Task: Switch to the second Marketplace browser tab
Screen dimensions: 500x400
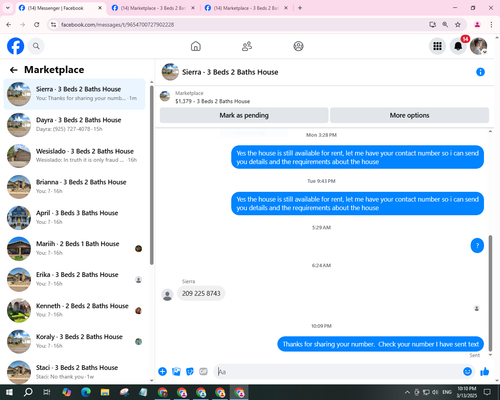Action: pos(154,8)
